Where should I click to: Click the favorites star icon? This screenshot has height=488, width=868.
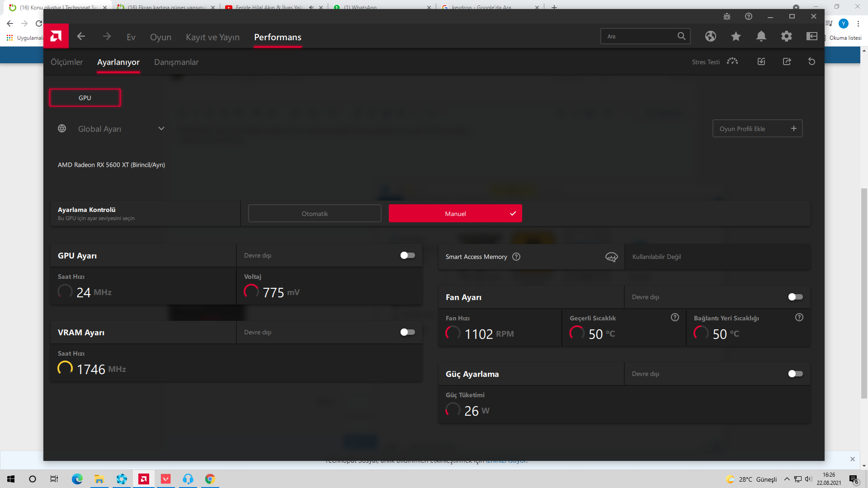[x=736, y=37]
